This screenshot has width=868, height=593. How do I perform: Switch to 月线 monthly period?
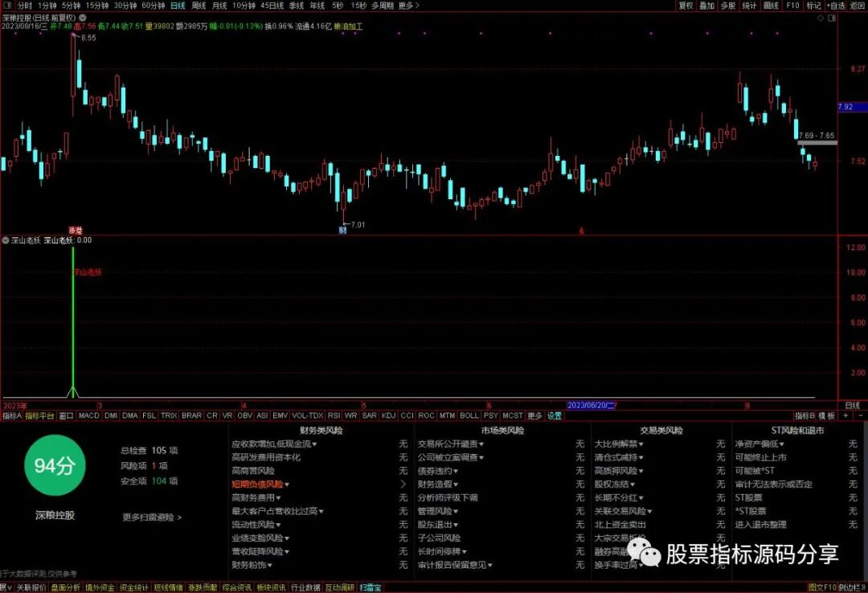coord(219,6)
